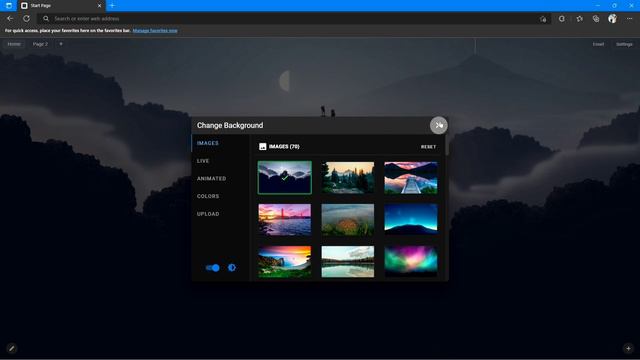
Task: Open a new browser tab
Action: 112,6
